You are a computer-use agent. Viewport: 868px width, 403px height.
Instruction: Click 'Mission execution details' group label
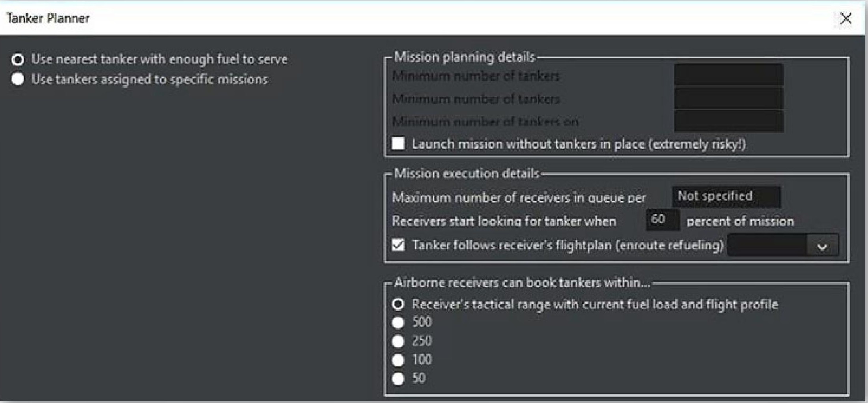pyautogui.click(x=467, y=174)
